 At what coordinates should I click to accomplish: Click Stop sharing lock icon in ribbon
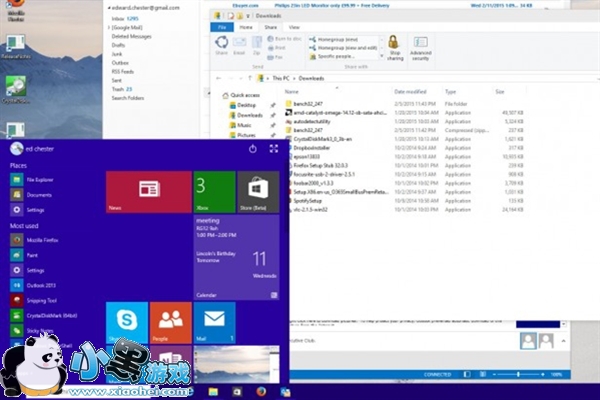(x=393, y=46)
